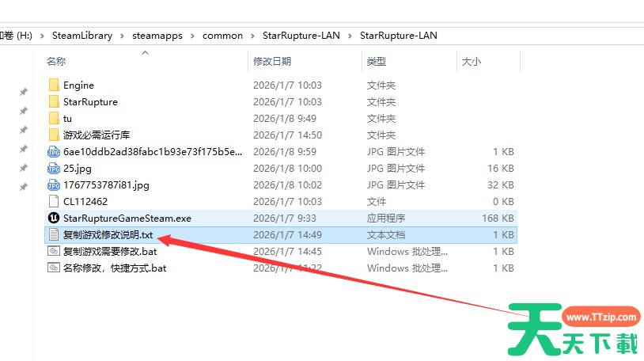Click the date 2026/1/7 14:50
Viewport: 644px width, 361px height.
287,135
